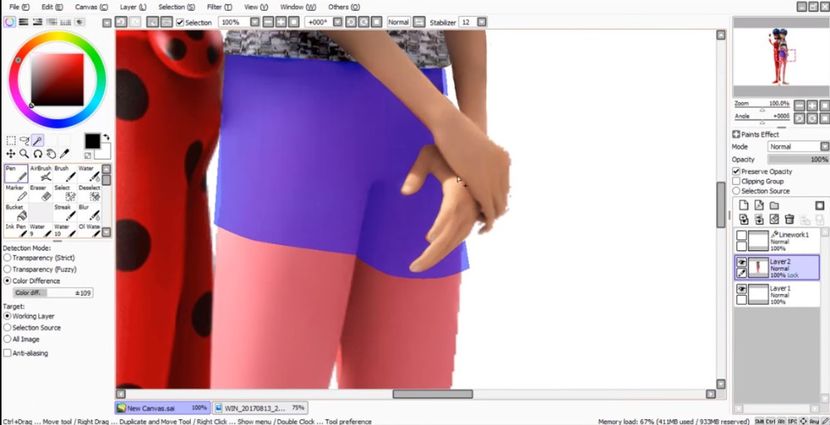830x425 pixels.
Task: Select the Hand pan tool
Action: tap(51, 154)
